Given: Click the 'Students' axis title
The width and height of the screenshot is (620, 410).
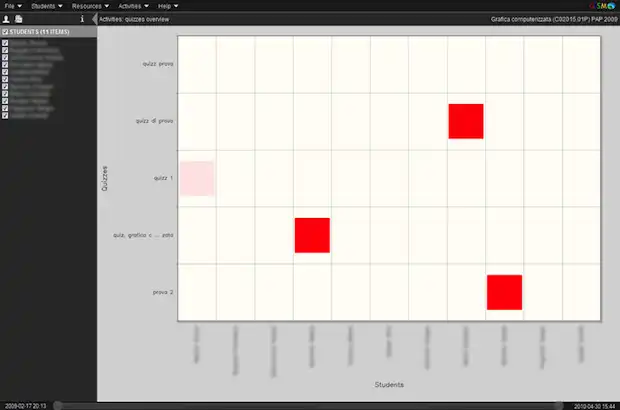Looking at the screenshot, I should click(389, 385).
